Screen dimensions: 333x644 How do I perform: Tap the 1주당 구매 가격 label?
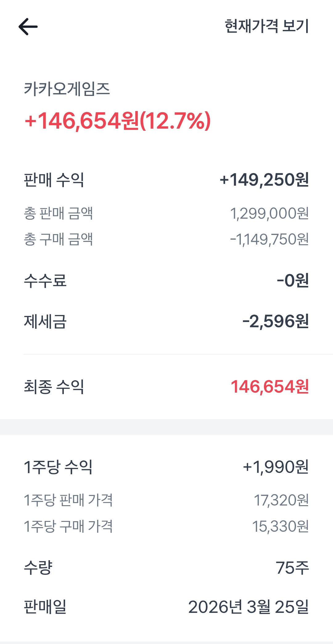pyautogui.click(x=68, y=526)
